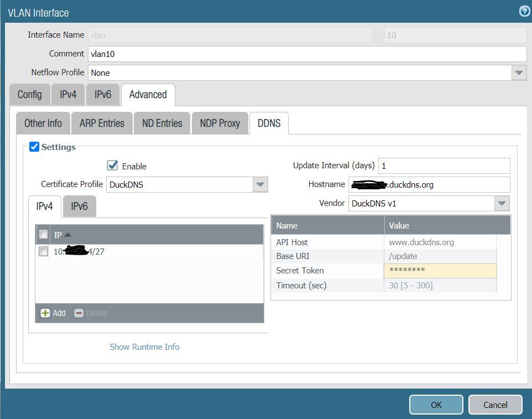Image resolution: width=532 pixels, height=419 pixels.
Task: Open the Netflow Profile dropdown
Action: pyautogui.click(x=518, y=73)
